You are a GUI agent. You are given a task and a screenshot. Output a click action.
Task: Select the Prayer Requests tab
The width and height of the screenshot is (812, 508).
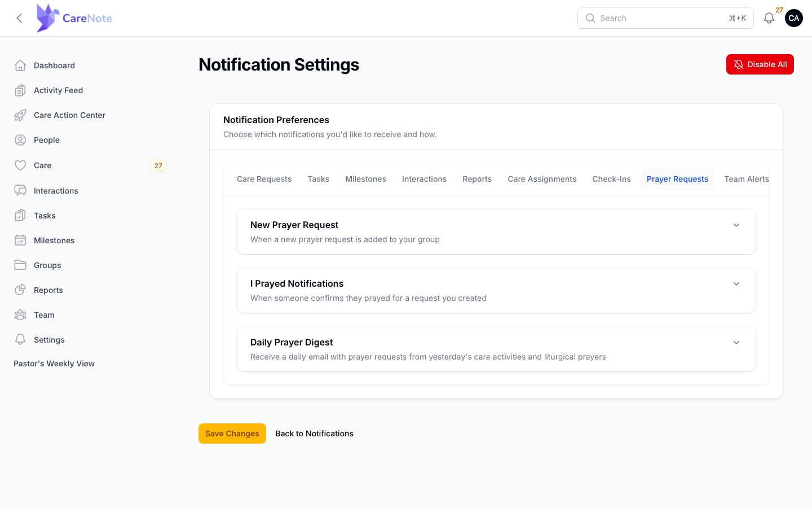pos(677,179)
